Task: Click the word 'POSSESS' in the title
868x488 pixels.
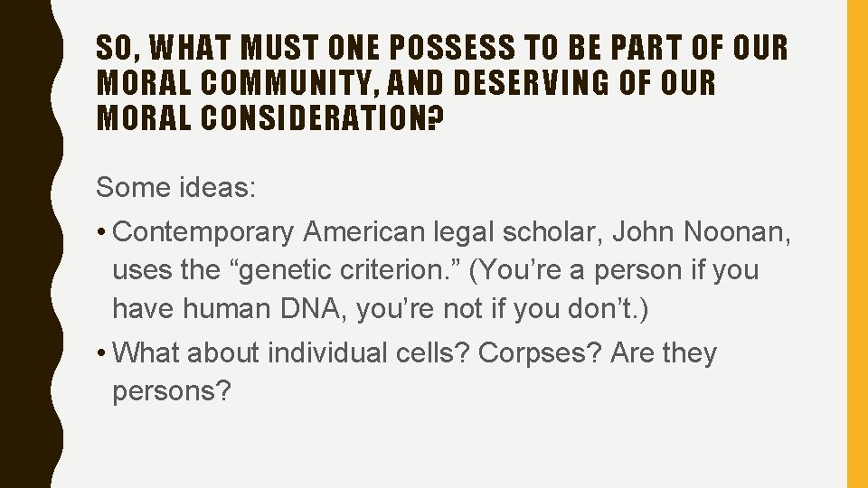Action: point(452,47)
